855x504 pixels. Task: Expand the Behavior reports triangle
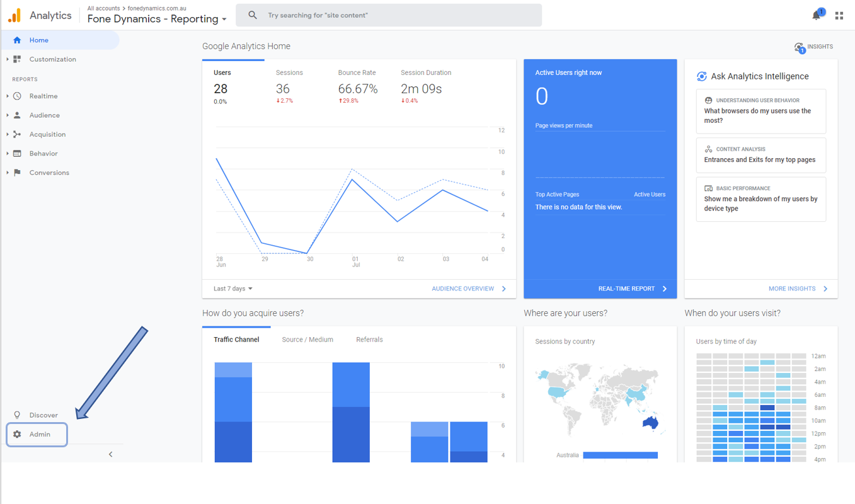pos(7,154)
